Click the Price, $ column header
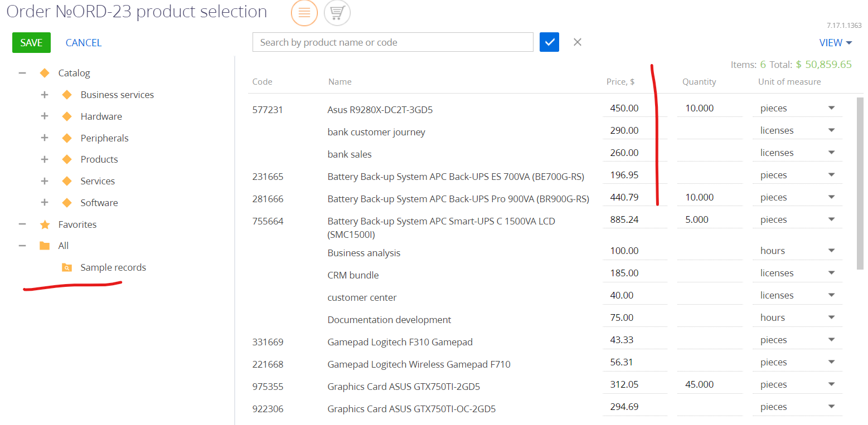This screenshot has width=868, height=425. click(x=620, y=82)
